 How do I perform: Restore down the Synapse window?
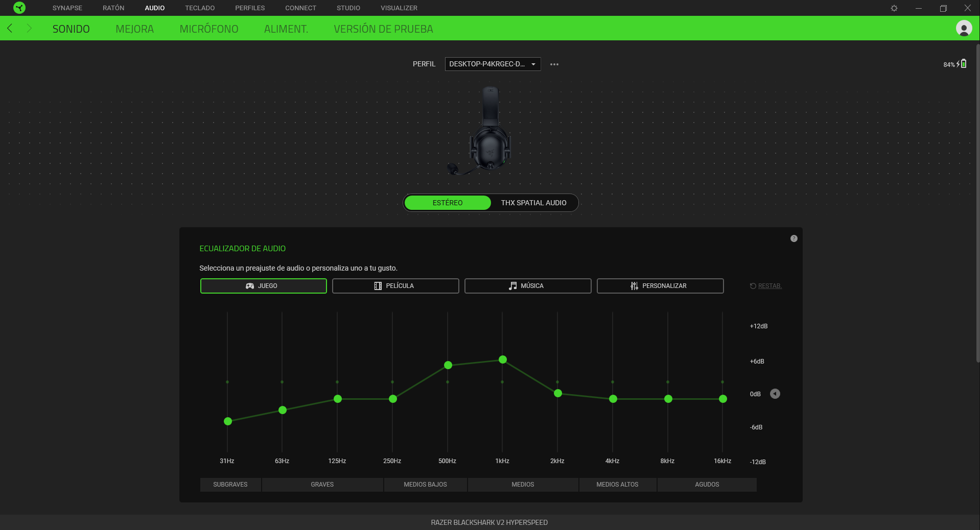[943, 8]
